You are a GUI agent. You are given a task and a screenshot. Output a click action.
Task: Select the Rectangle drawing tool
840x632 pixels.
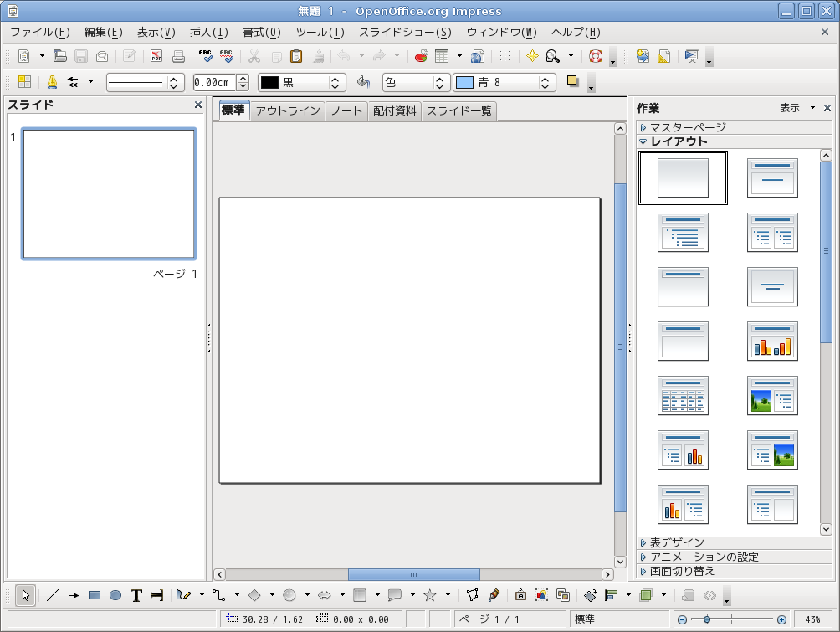95,595
